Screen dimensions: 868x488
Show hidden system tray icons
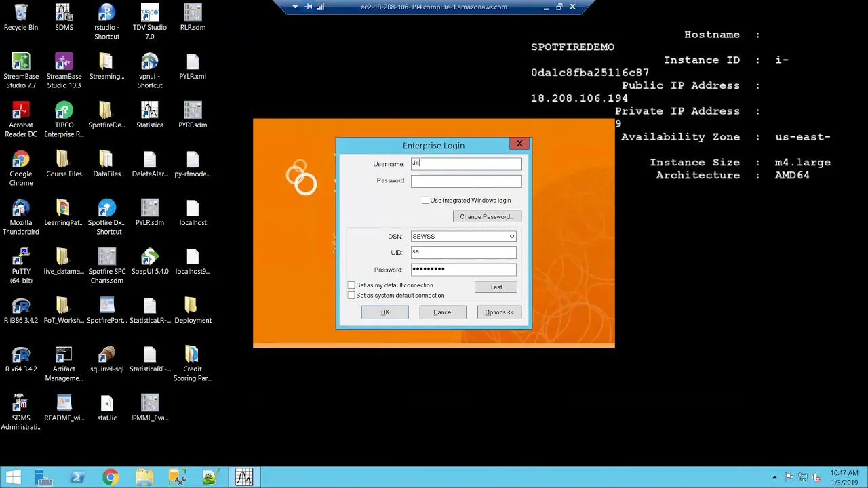tap(774, 478)
